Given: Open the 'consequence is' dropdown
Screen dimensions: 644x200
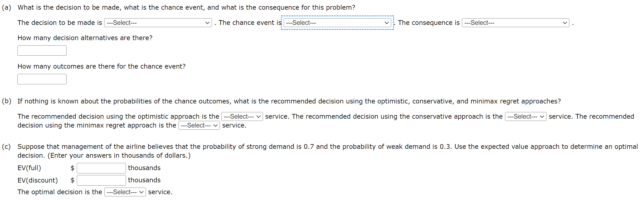Looking at the screenshot, I should point(516,23).
